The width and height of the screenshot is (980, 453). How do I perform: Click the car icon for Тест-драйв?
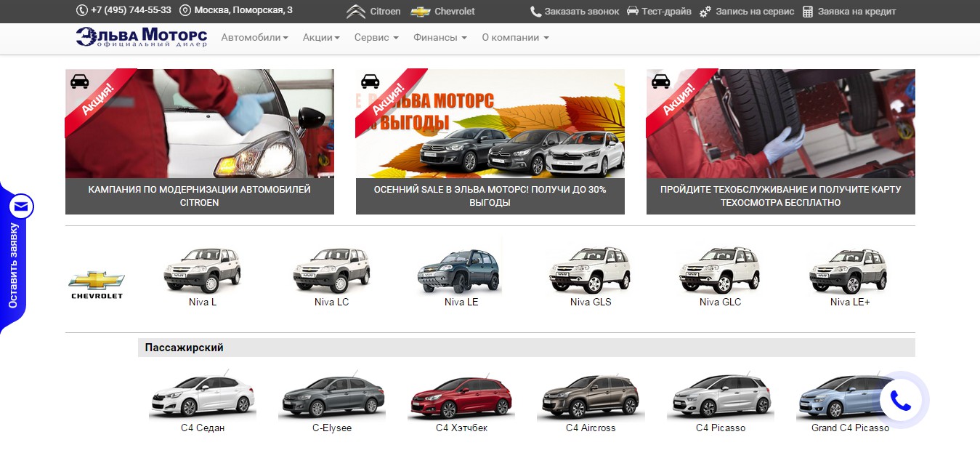[x=633, y=11]
